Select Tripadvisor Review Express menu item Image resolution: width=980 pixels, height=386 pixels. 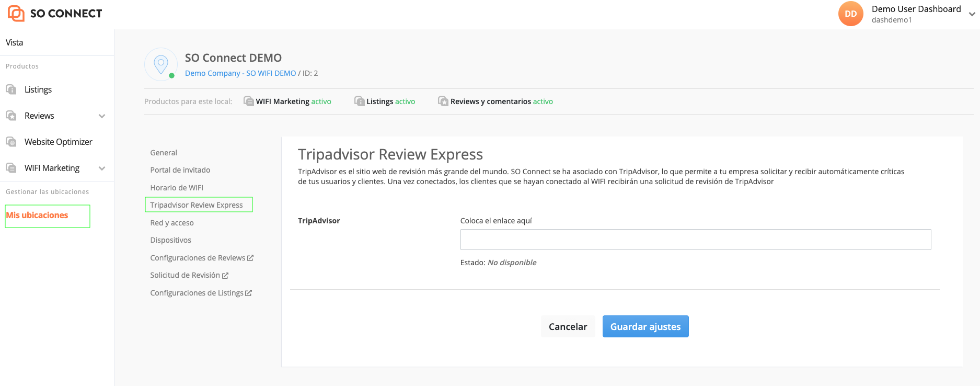tap(197, 205)
